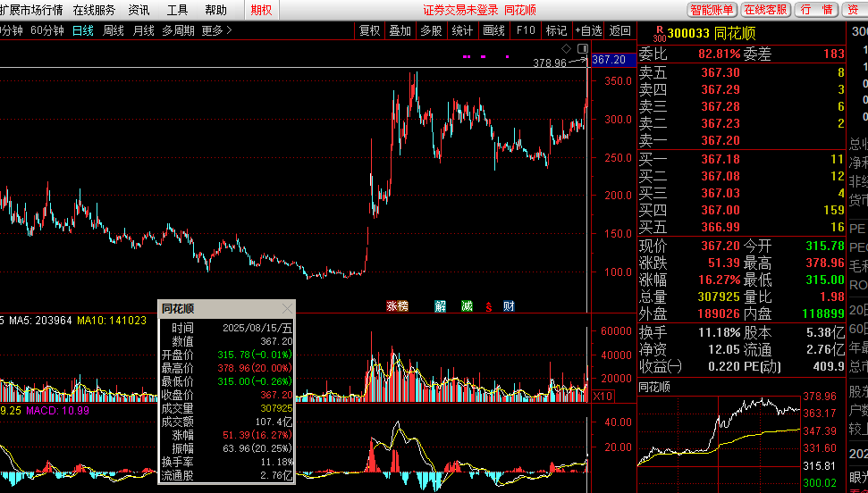This screenshot has height=493, width=868.
Task: Click the 换手 11.18% value
Action: click(x=719, y=332)
